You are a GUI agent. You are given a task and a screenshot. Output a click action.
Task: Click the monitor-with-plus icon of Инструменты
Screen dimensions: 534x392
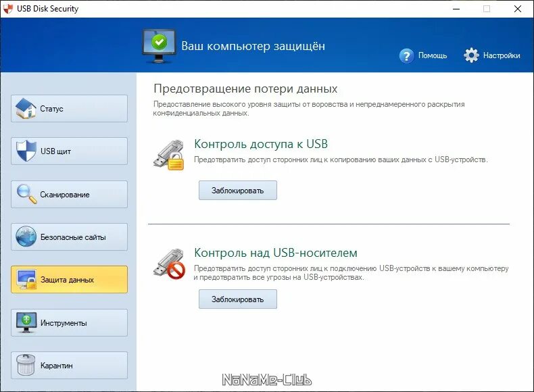[x=26, y=322]
